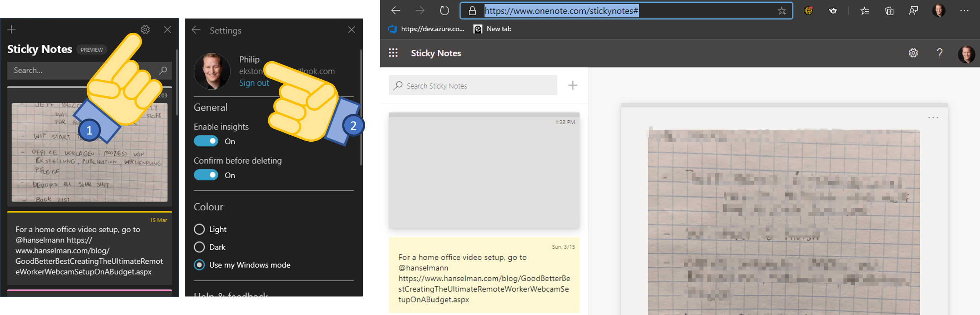Open the ellipsis menu on the opened web note

[933, 117]
